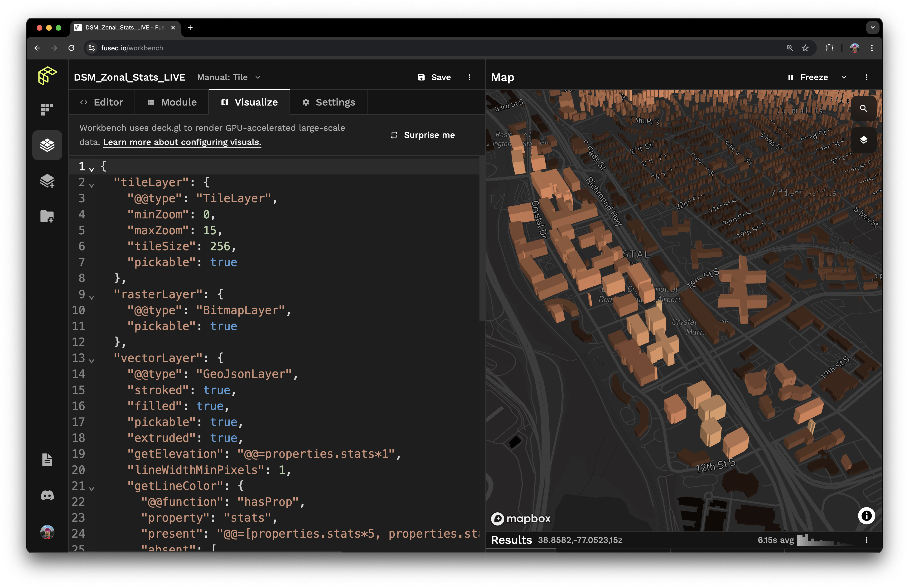Click the Surprise me button
909x588 pixels.
click(423, 135)
